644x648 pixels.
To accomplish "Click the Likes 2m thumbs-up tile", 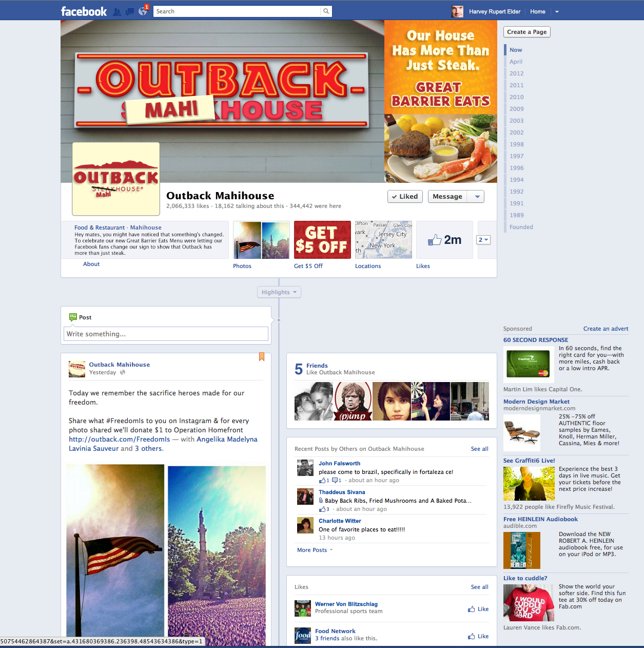I will 444,240.
